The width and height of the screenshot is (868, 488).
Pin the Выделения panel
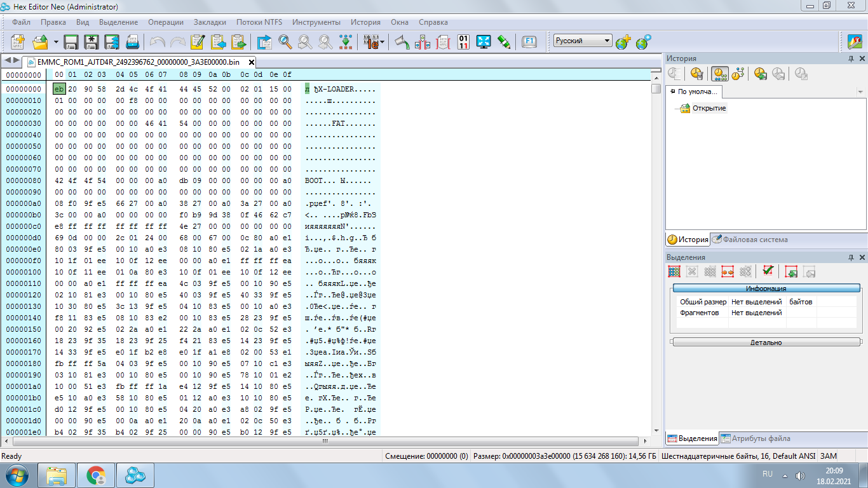pos(851,257)
